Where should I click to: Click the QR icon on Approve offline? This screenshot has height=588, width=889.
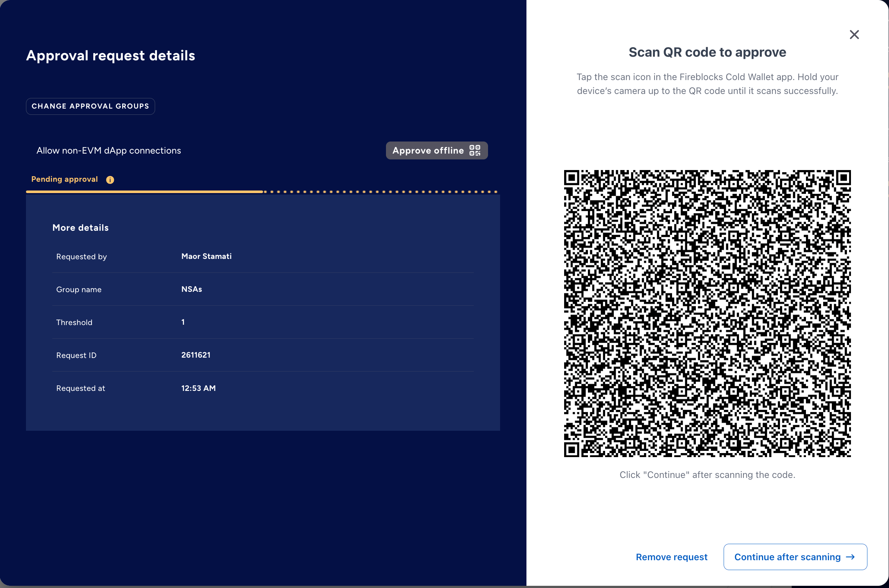[x=475, y=150]
